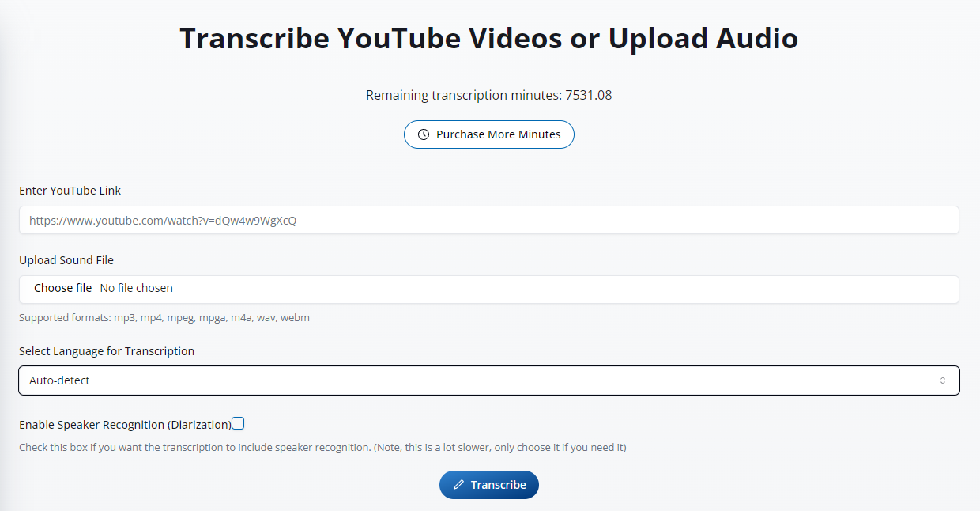Screen dimensions: 980x511
Task: Click the 'Upload Sound File' label
Action: pyautogui.click(x=66, y=260)
